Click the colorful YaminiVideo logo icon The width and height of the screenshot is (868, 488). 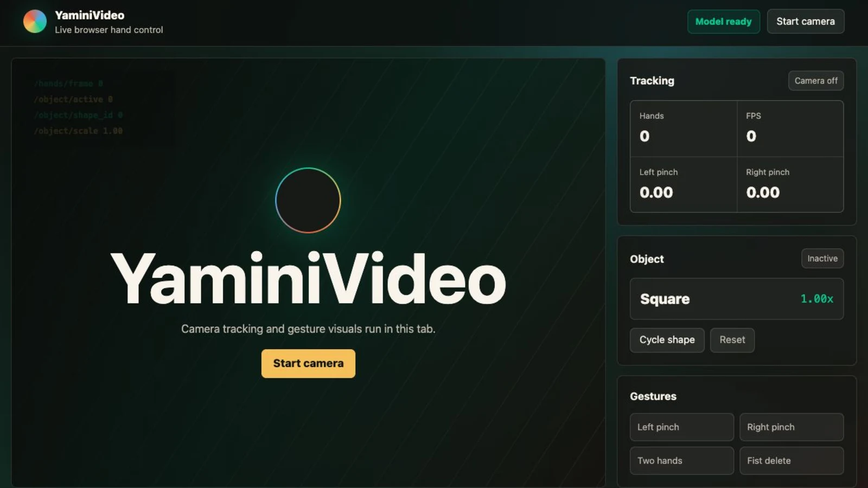(x=35, y=22)
